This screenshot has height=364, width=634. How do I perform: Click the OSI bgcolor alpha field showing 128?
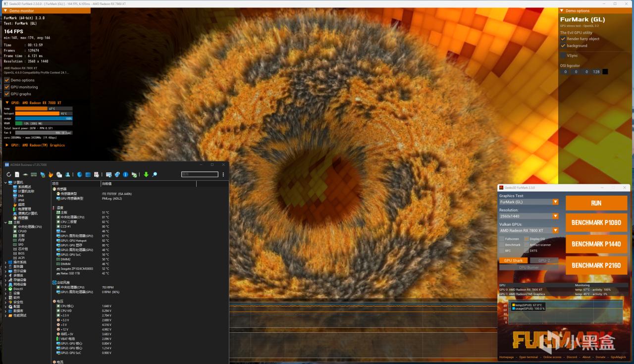(x=596, y=72)
